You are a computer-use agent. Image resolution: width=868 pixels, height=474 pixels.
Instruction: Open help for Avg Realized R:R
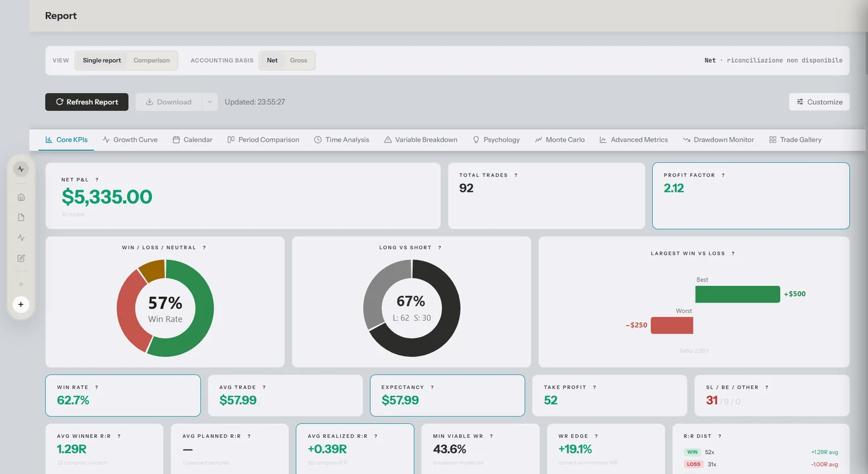click(376, 436)
